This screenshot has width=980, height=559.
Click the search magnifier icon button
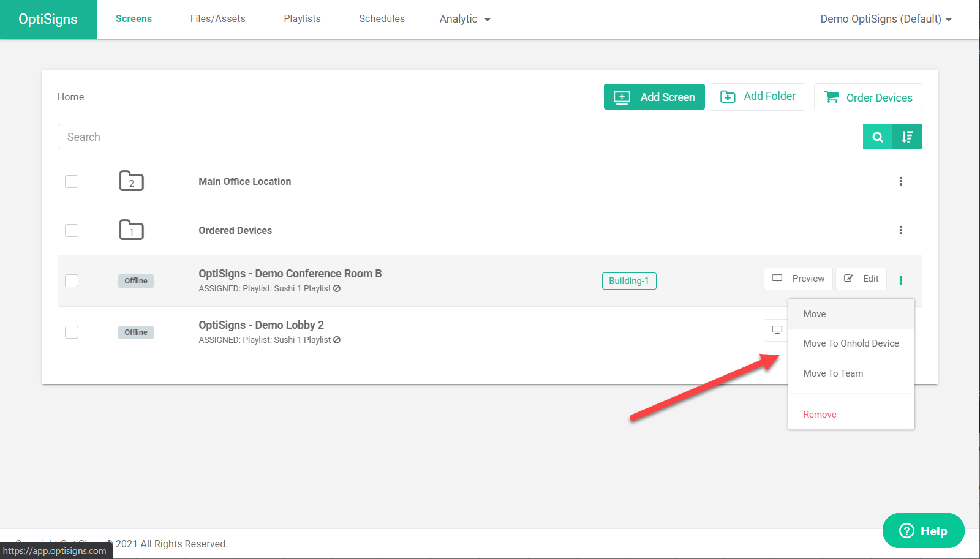point(878,137)
